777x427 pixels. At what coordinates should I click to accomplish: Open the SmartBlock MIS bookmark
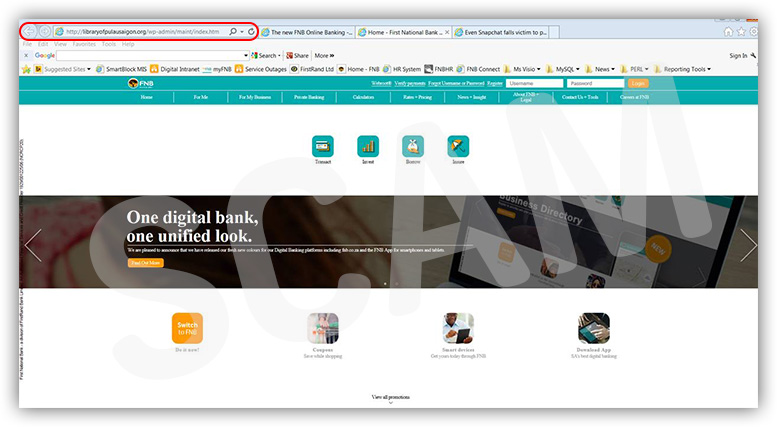coord(121,69)
